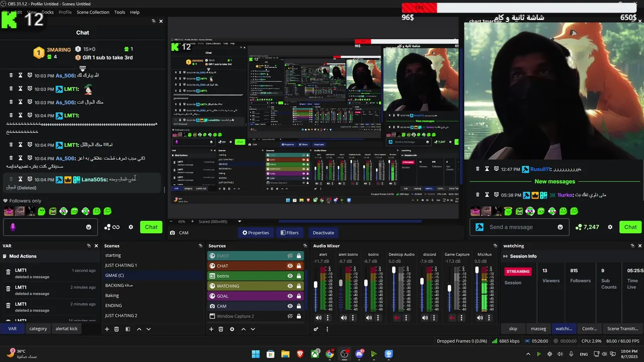Screen dimensions: 644x362
Task: Remove selected scene using the Scenes trash icon
Action: tap(117, 329)
